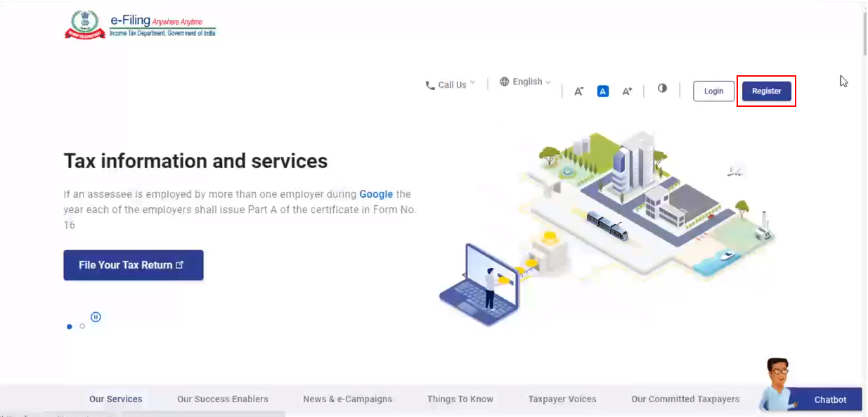Decrease font size with A- icon

[x=579, y=91]
